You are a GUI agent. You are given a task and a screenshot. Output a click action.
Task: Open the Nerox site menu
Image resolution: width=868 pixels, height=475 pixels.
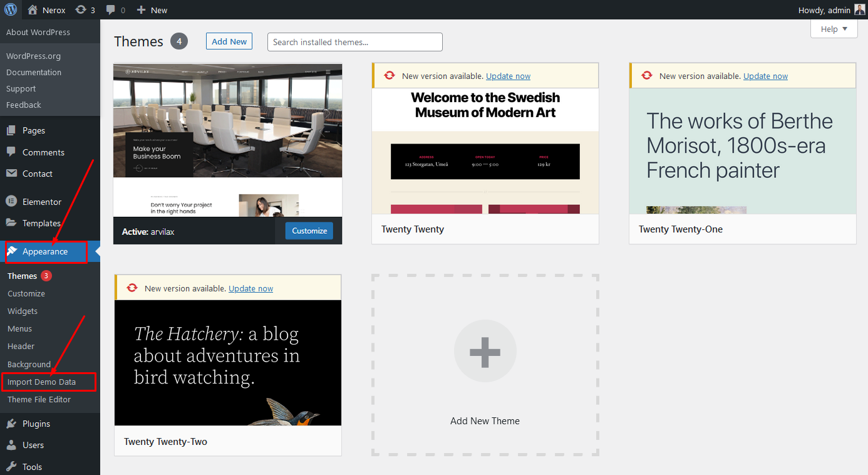pos(47,10)
